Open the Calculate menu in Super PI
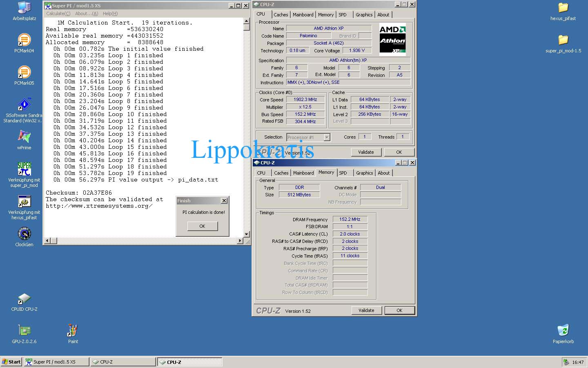The height and width of the screenshot is (368, 588). pyautogui.click(x=58, y=13)
